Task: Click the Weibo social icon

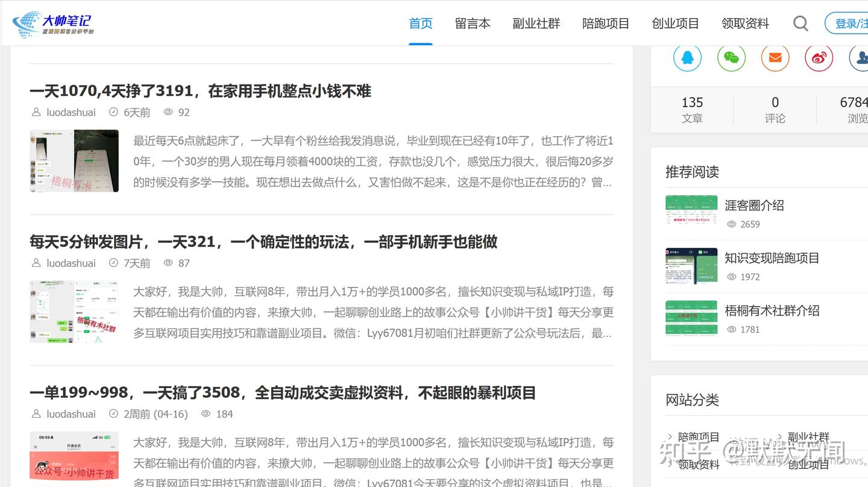Action: click(819, 58)
